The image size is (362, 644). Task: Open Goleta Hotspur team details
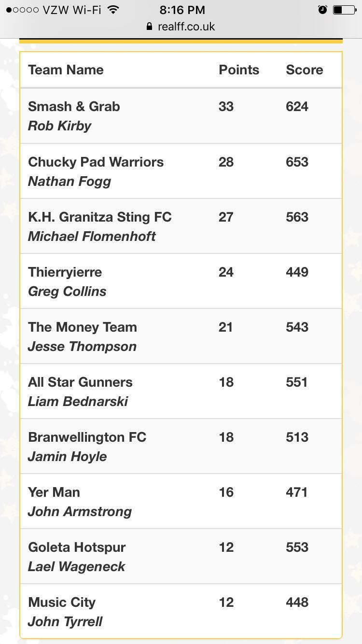pos(77,547)
